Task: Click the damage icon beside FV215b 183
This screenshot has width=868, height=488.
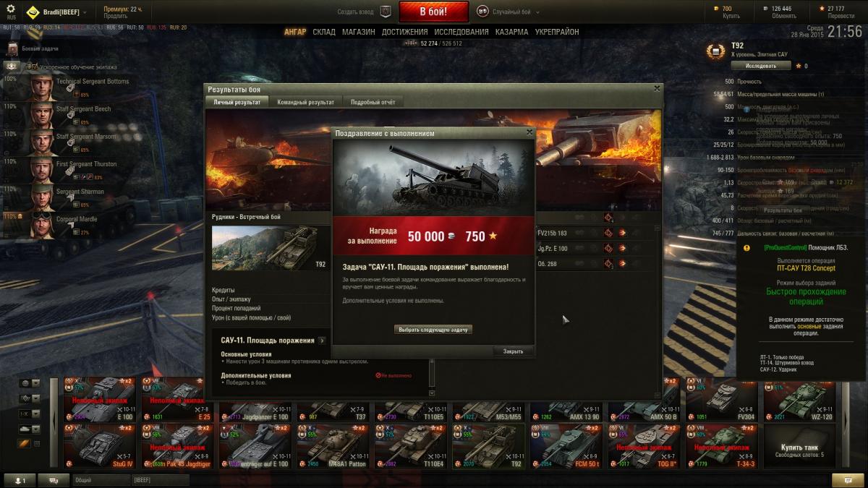Action: (608, 233)
